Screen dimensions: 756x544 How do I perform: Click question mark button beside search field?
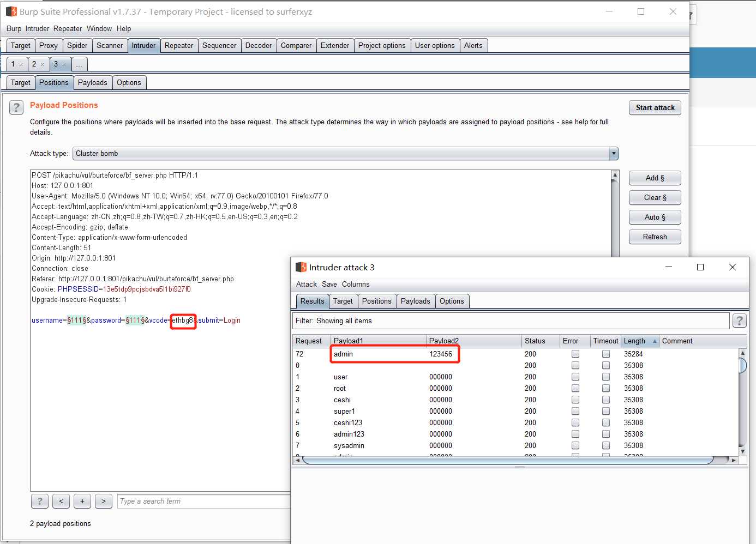[40, 501]
